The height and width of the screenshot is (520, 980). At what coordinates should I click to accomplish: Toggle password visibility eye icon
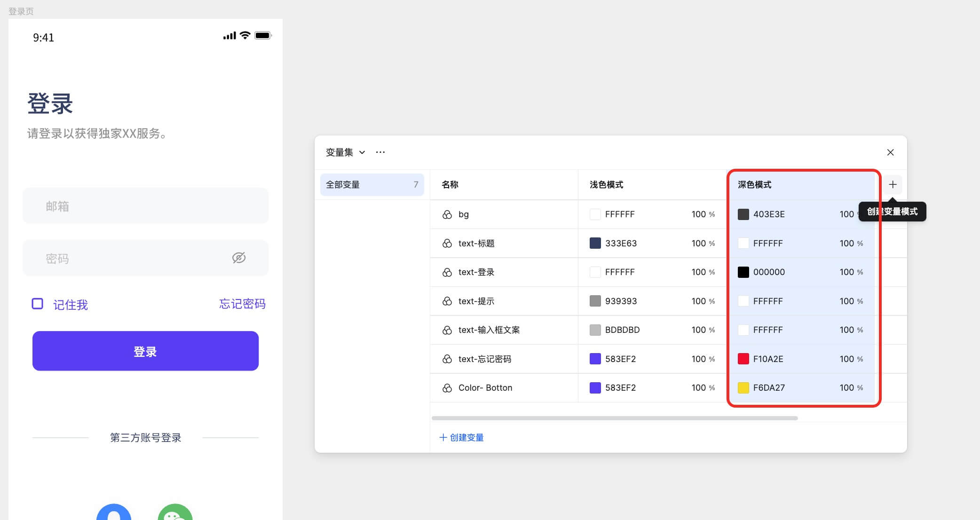point(239,258)
